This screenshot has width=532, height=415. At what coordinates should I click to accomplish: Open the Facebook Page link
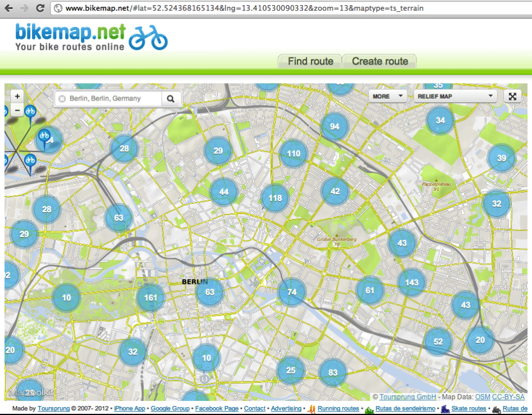(217, 408)
